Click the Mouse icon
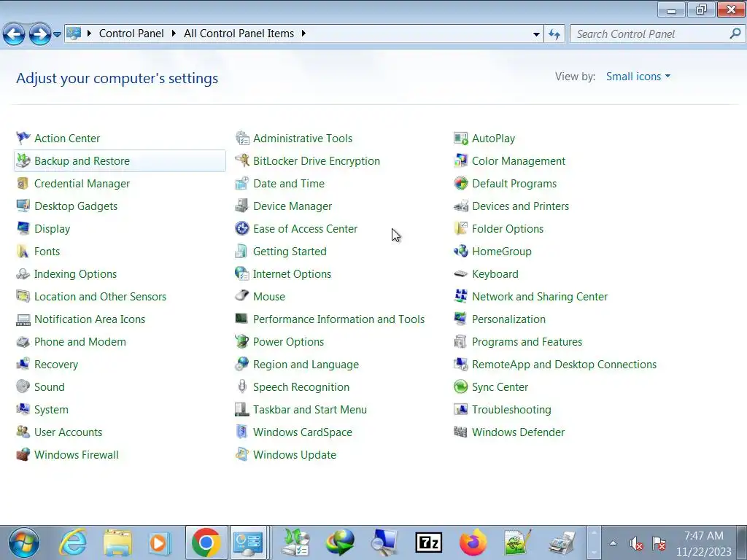Viewport: 747px width, 560px height. click(x=242, y=296)
